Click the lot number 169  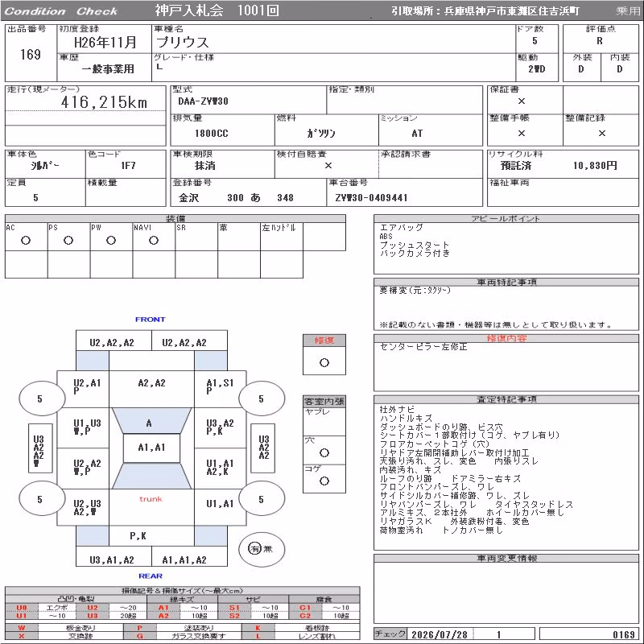coord(31,54)
